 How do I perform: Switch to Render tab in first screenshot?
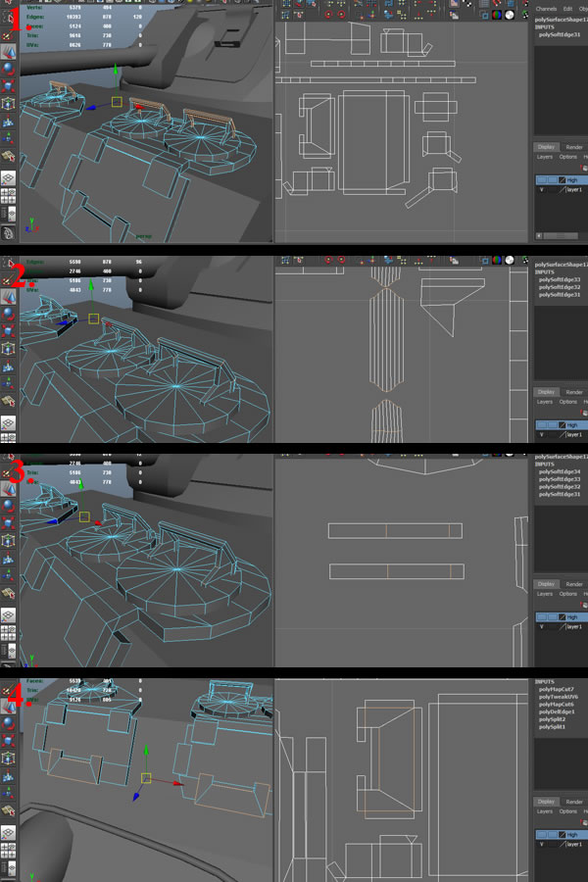point(574,147)
